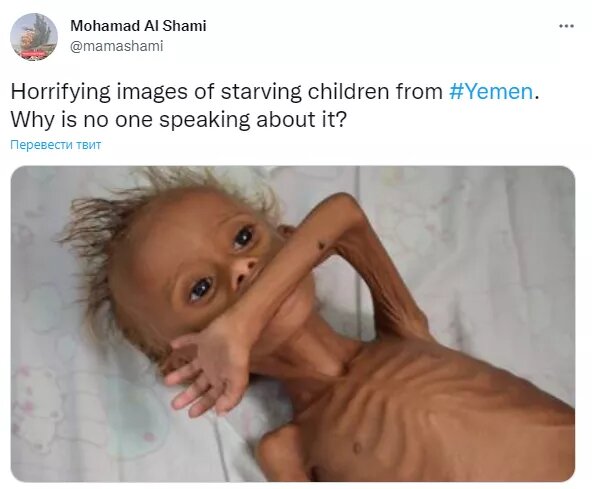The width and height of the screenshot is (592, 489).
Task: Click the sentence "Why is no one speaking about it?"
Action: pos(178,120)
